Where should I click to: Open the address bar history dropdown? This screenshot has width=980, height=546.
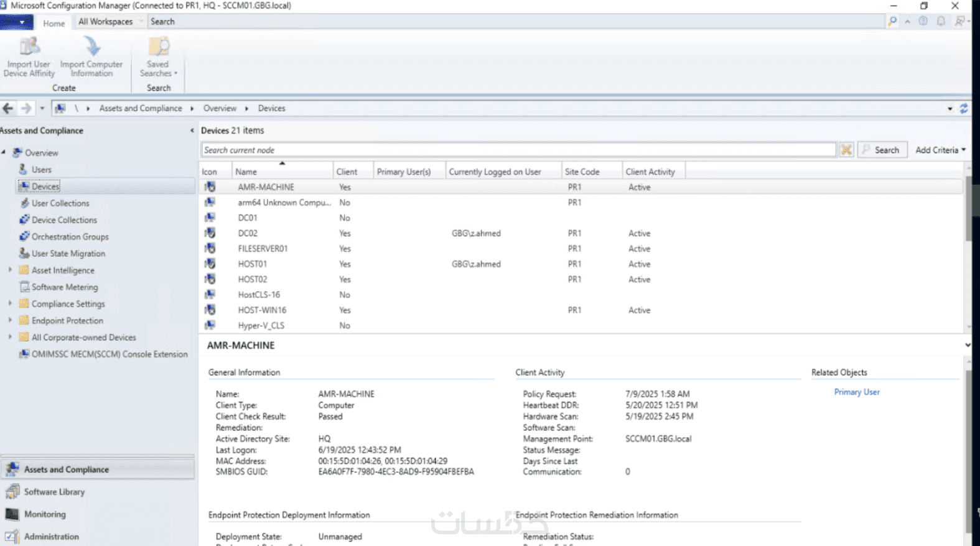click(x=950, y=108)
